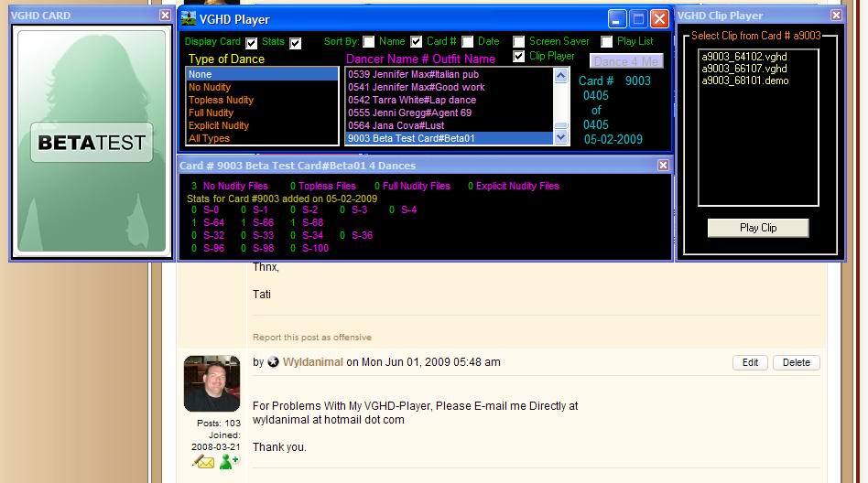Close the VGHD Clip Player window
The width and height of the screenshot is (868, 483).
click(x=837, y=16)
